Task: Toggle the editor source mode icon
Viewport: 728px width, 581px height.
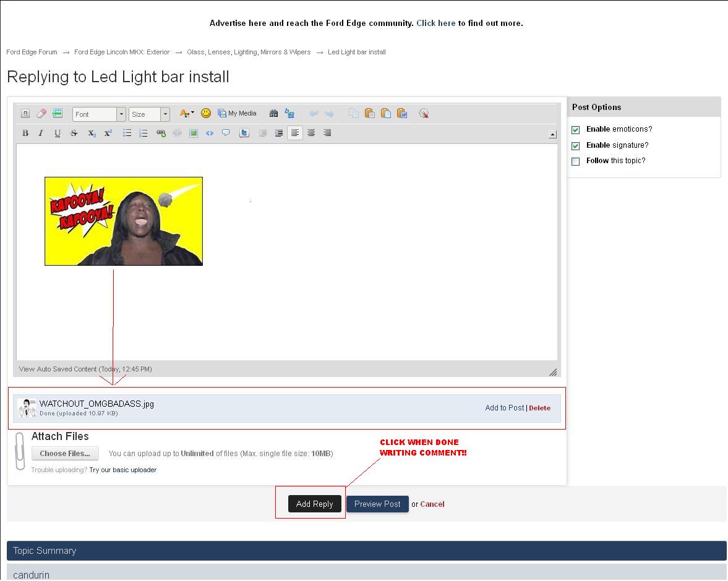Action: (25, 113)
